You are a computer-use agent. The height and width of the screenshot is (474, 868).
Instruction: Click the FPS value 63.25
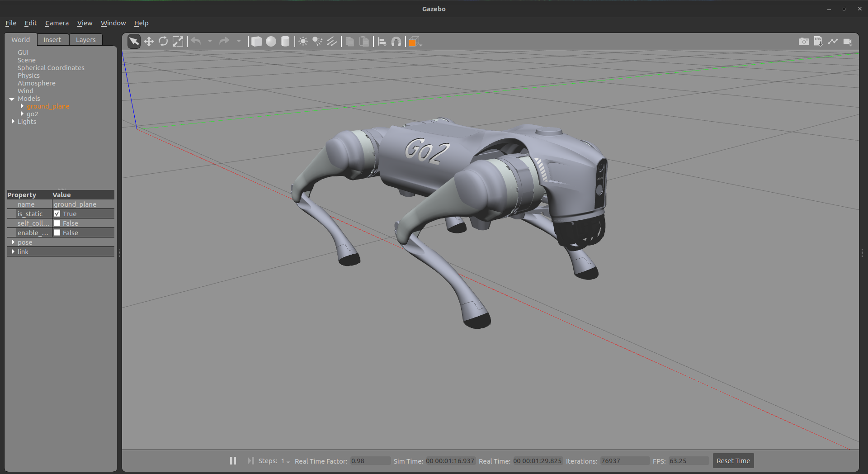point(689,461)
